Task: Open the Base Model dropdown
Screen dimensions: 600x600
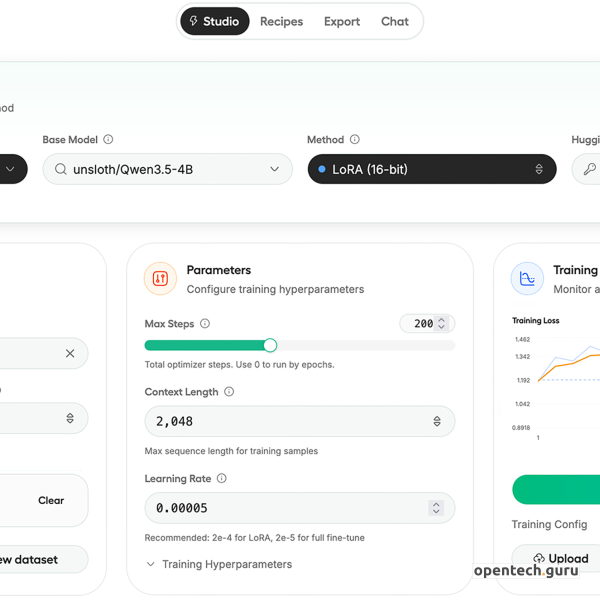Action: tap(166, 169)
